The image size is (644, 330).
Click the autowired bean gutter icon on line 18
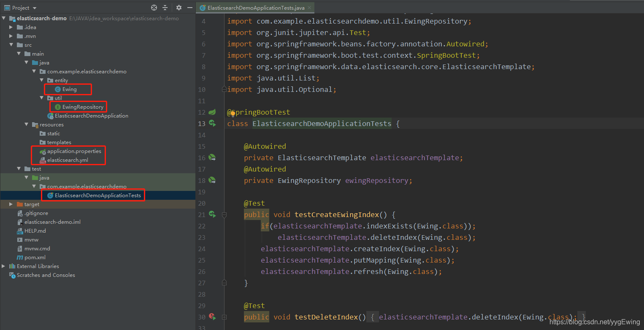pyautogui.click(x=212, y=180)
